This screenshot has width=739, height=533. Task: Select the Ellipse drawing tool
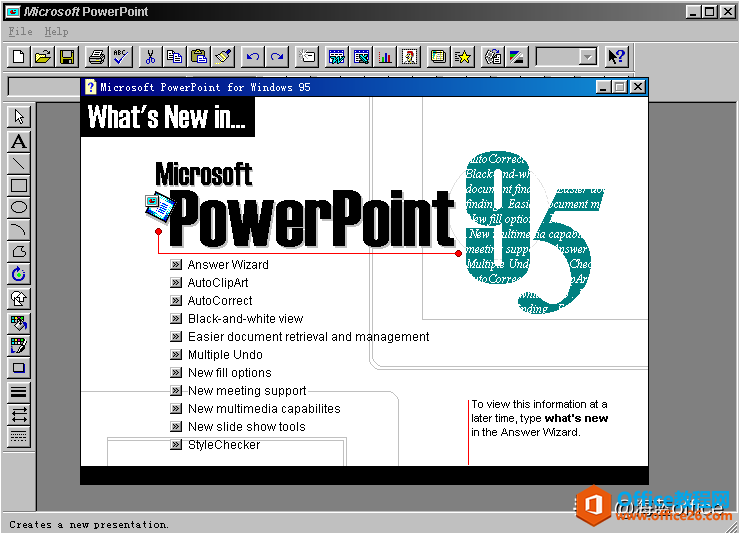(x=19, y=207)
